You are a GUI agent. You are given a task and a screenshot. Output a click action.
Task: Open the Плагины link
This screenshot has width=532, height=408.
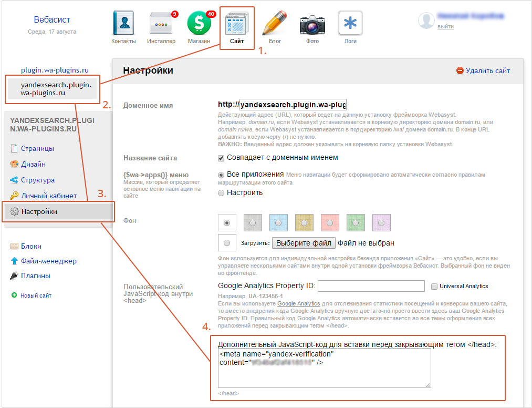point(36,276)
